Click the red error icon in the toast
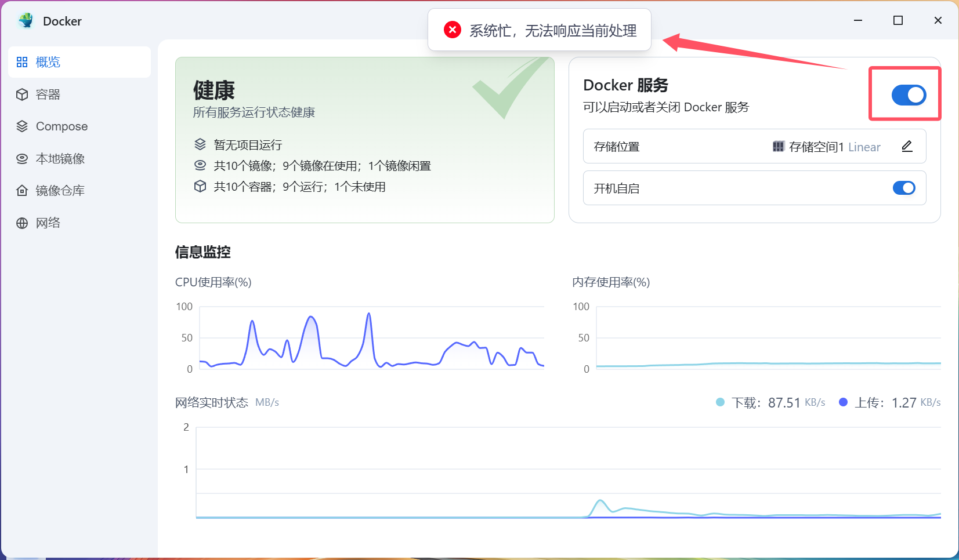 coord(453,30)
